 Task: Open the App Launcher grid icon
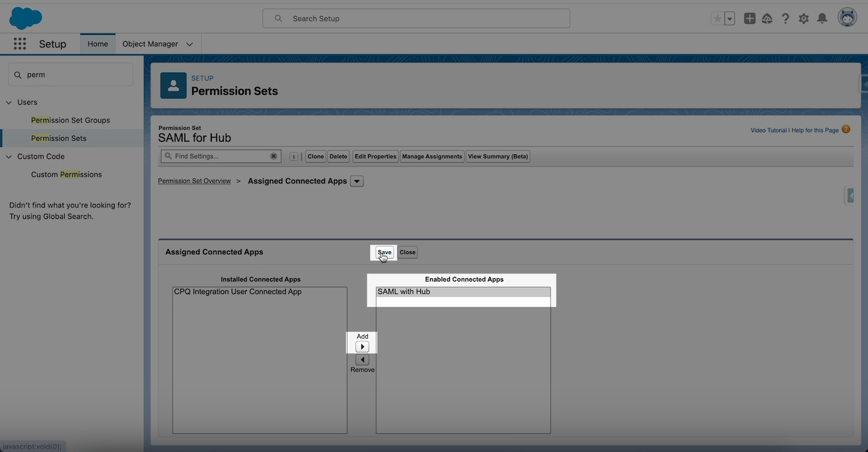(x=20, y=44)
